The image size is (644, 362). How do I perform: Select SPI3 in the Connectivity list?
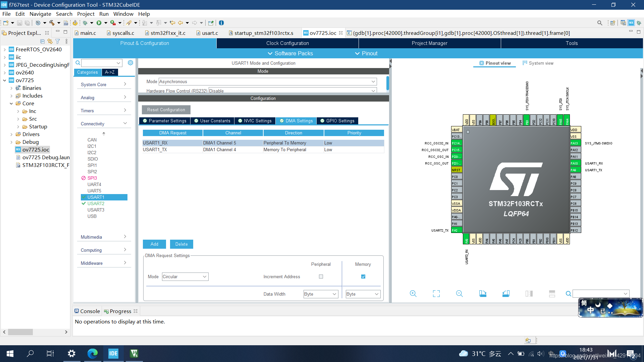pos(92,178)
